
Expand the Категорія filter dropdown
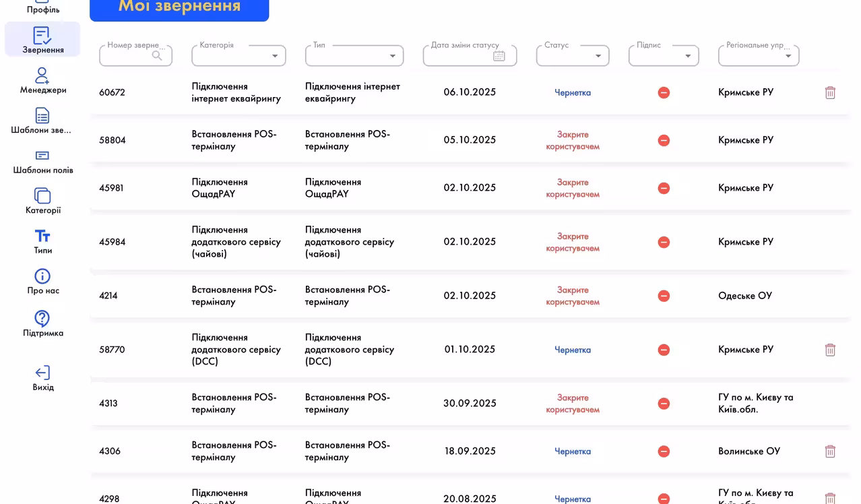coord(274,55)
